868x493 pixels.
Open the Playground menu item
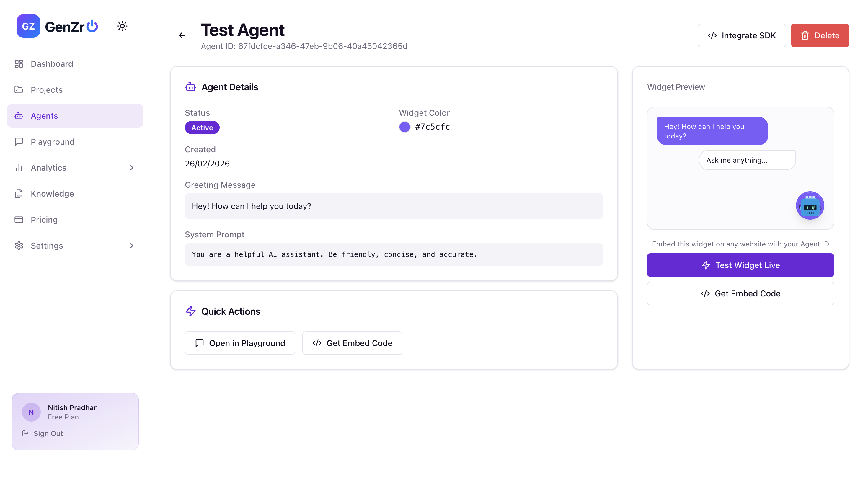(x=53, y=141)
